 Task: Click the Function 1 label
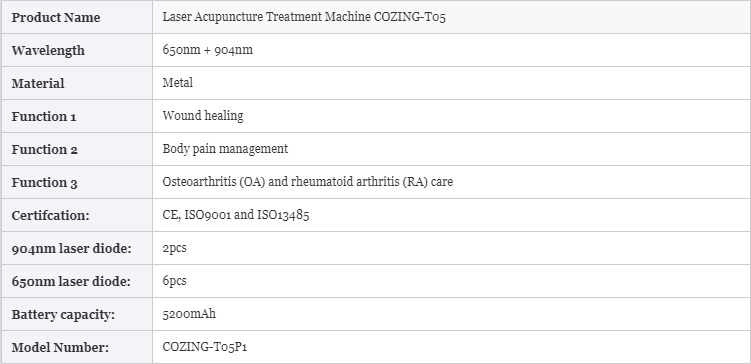44,116
